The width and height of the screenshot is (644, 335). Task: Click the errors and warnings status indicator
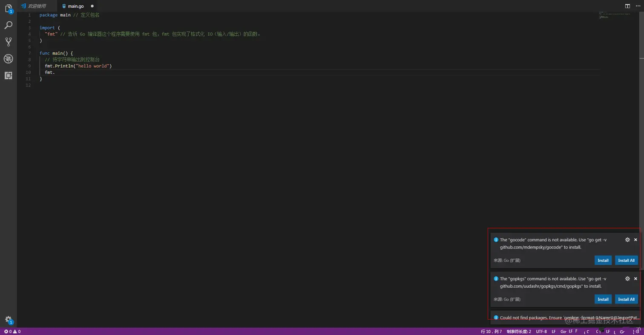[x=12, y=331]
